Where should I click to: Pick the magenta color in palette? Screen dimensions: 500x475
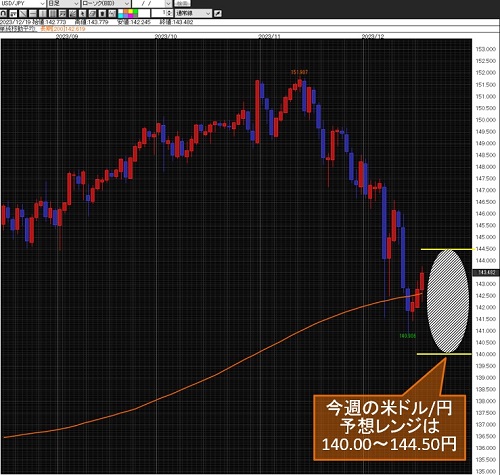coord(130,16)
